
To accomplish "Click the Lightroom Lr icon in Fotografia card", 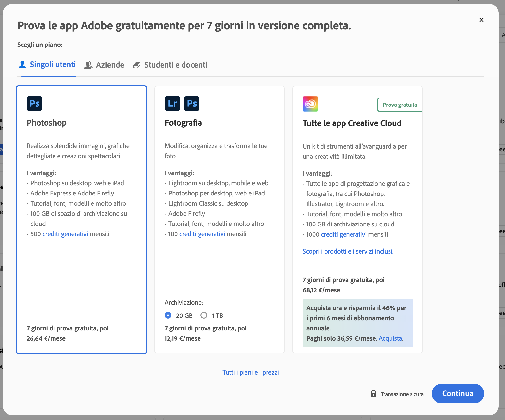I will (172, 104).
